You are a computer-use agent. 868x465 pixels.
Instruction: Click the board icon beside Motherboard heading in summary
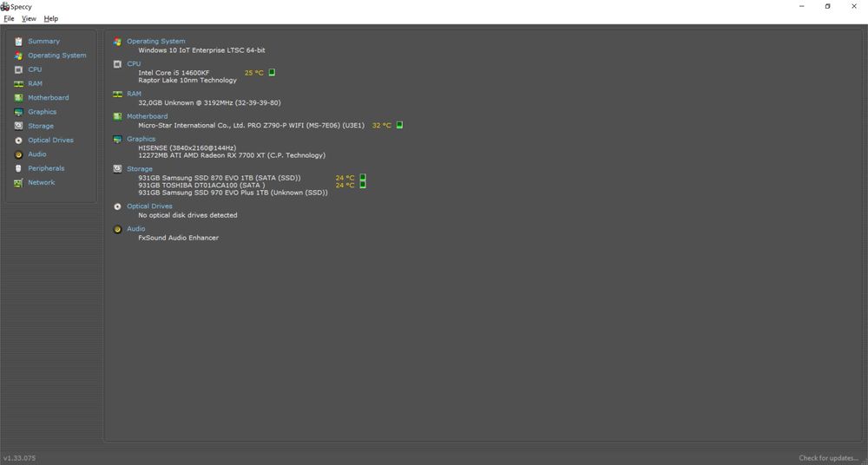[x=117, y=117]
